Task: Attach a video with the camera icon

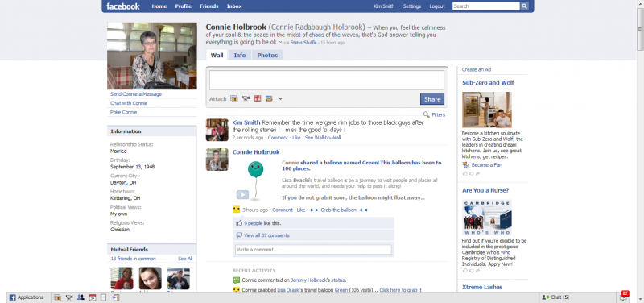Action: click(x=246, y=98)
